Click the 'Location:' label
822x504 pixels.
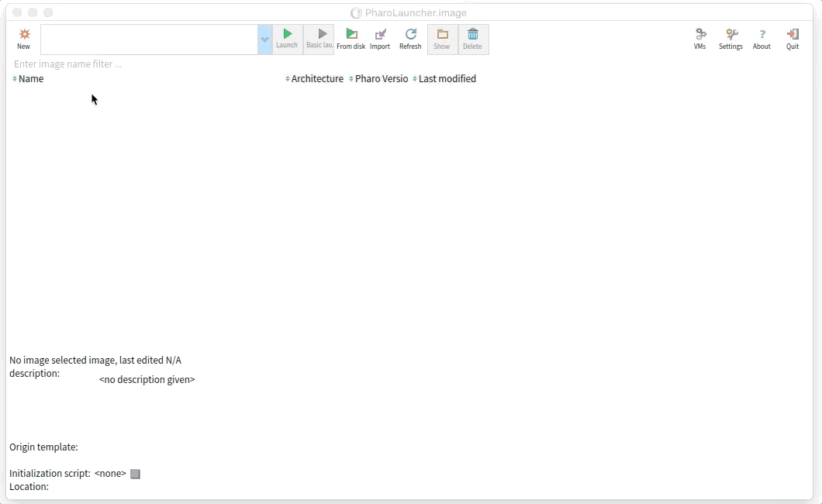coord(29,486)
